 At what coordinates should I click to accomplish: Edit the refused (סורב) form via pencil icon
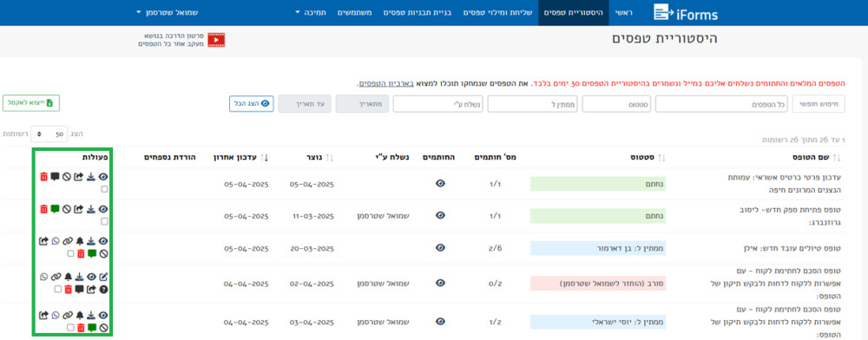coord(103,277)
